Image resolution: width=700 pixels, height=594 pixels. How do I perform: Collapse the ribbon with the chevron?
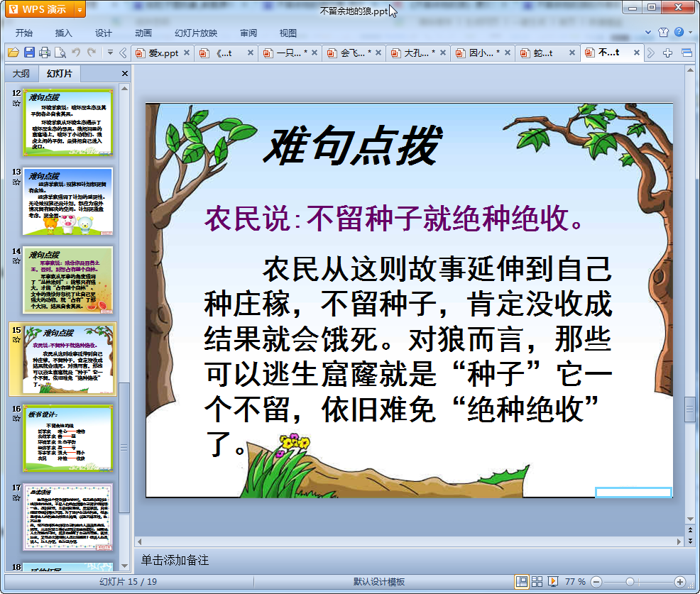(x=648, y=32)
